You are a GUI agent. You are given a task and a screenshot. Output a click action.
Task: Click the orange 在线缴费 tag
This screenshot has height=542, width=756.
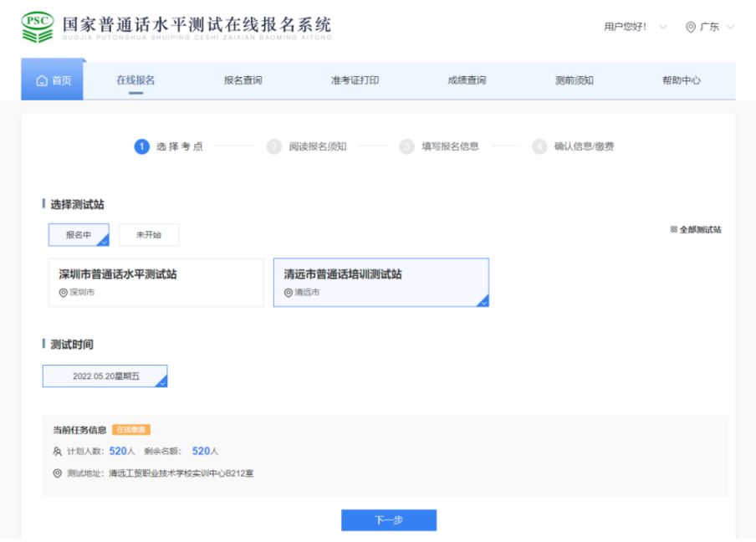pyautogui.click(x=131, y=430)
